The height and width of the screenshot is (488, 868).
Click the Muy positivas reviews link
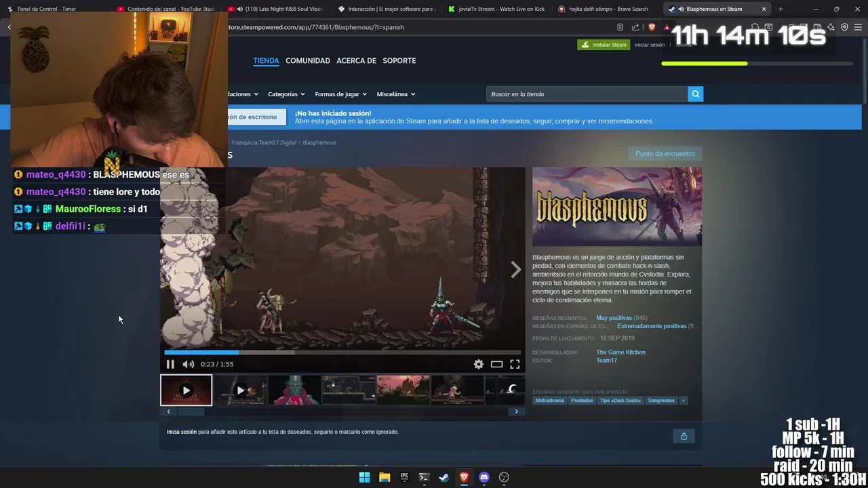(x=614, y=318)
